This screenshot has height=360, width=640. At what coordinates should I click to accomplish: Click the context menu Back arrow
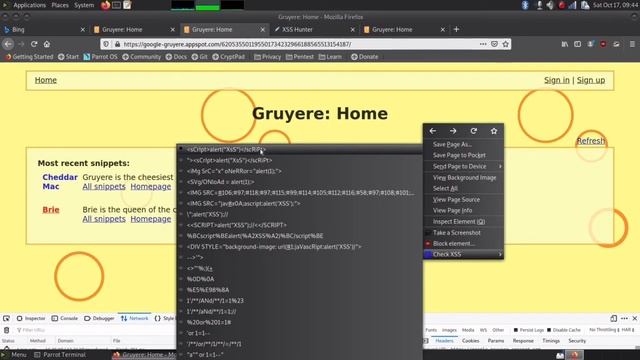tap(433, 131)
